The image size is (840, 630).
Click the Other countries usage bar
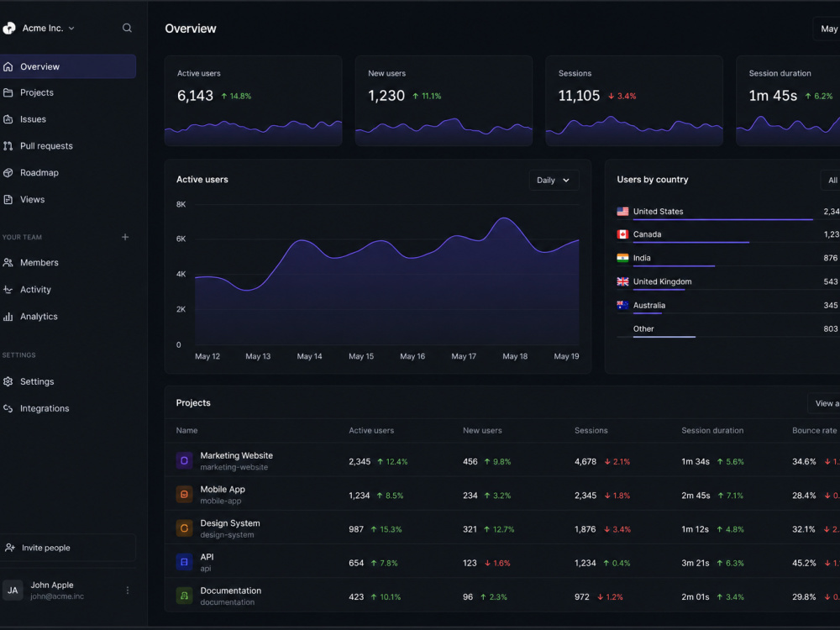(664, 337)
